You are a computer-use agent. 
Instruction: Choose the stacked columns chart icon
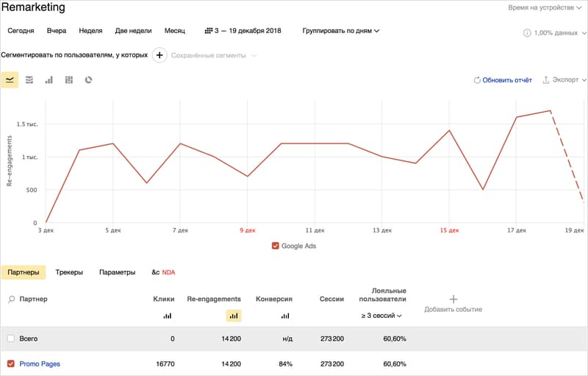69,80
